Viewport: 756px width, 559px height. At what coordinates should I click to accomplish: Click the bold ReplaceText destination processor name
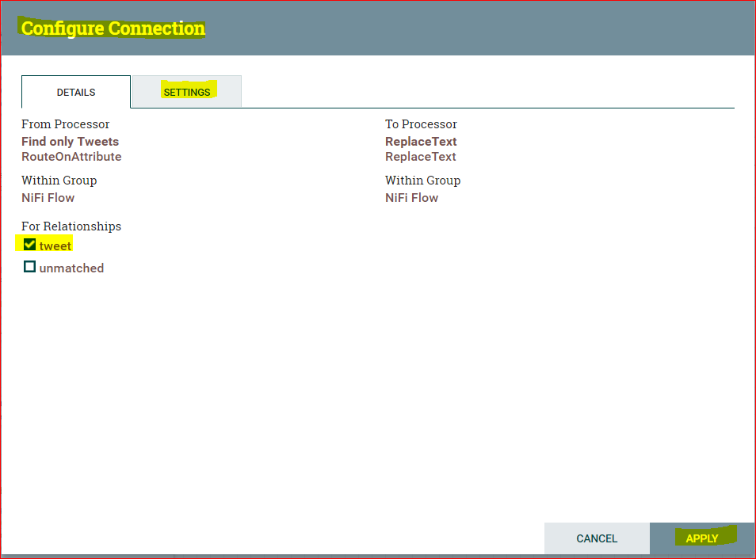(421, 141)
